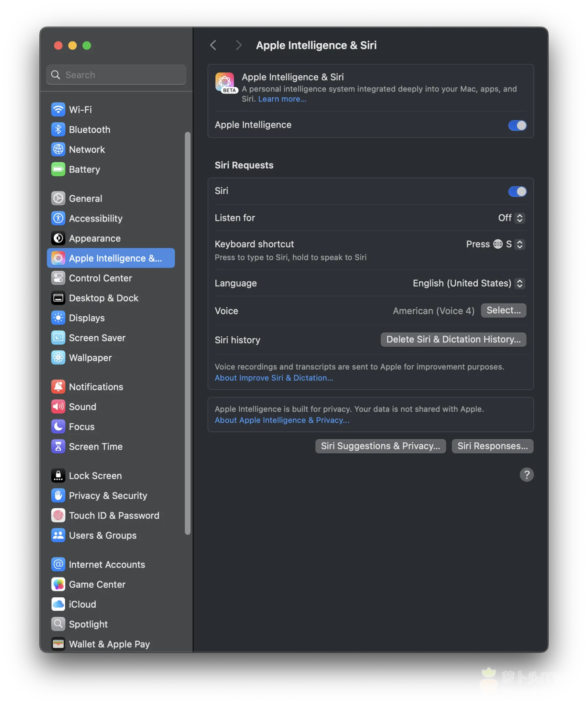Open Privacy & Security hand icon
The width and height of the screenshot is (588, 705).
click(58, 495)
